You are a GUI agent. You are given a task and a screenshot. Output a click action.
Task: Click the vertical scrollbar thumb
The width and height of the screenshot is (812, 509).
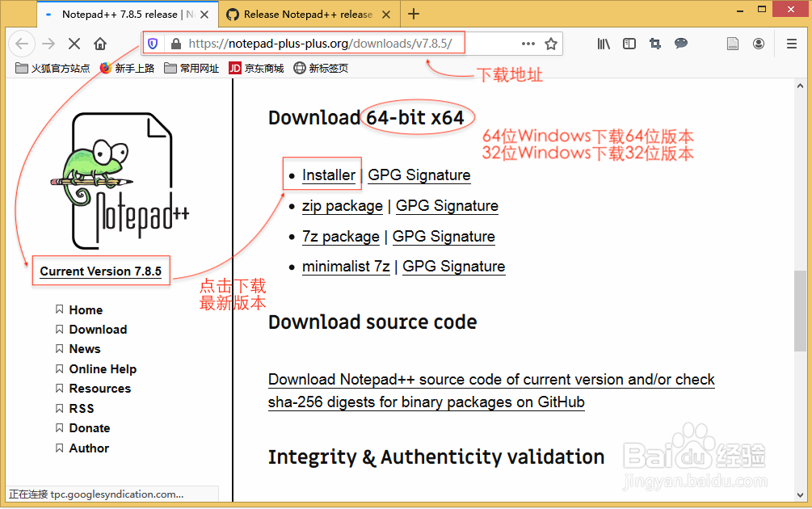point(800,311)
